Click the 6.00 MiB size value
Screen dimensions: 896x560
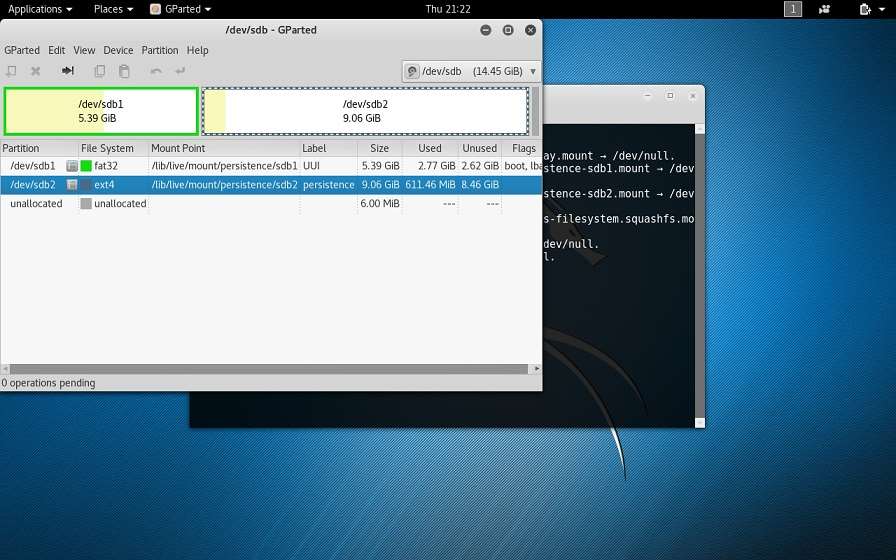tap(379, 203)
